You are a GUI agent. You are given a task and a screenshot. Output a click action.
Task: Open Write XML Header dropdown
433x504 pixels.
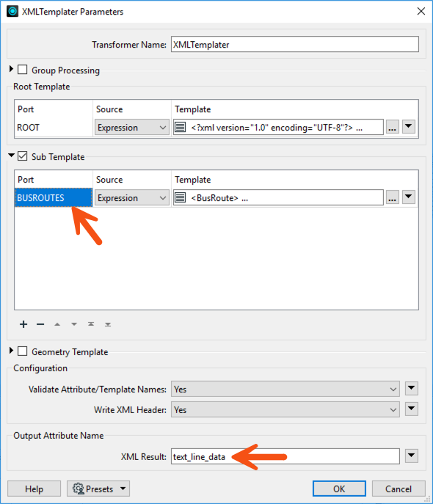coord(285,410)
